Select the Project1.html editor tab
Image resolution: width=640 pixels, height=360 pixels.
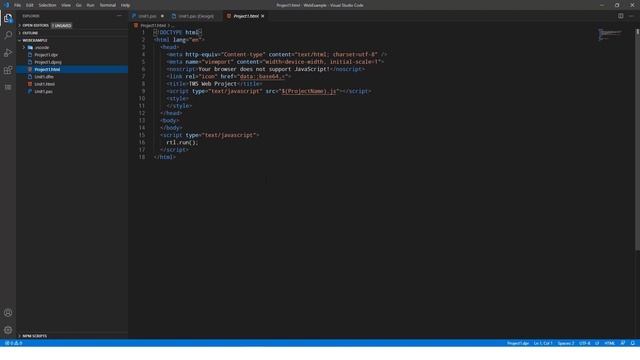point(246,16)
